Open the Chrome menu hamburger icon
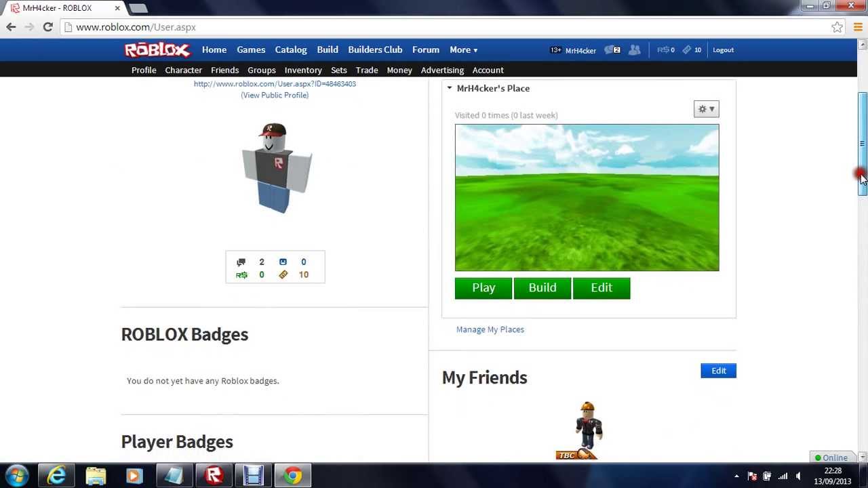Viewport: 868px width, 488px height. [858, 27]
